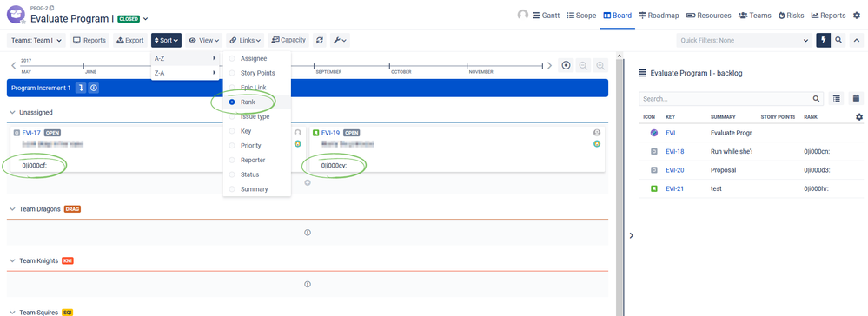Click the backlog list view icon

[837, 98]
